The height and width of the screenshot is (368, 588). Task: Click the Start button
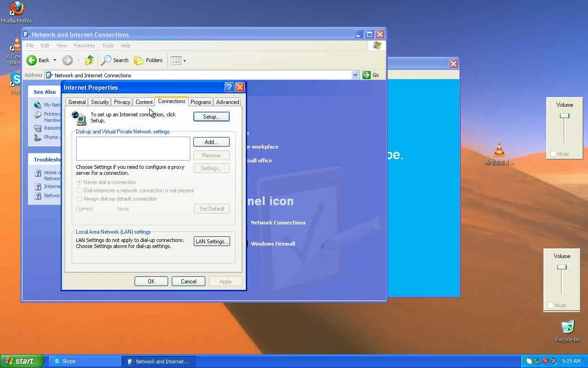pyautogui.click(x=22, y=361)
